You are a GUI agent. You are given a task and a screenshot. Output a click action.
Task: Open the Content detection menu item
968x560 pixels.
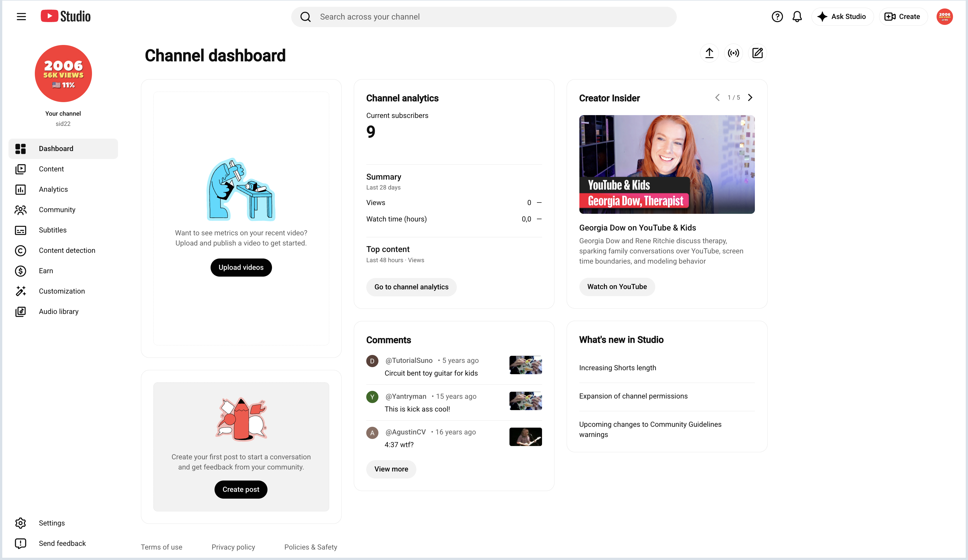(x=63, y=250)
